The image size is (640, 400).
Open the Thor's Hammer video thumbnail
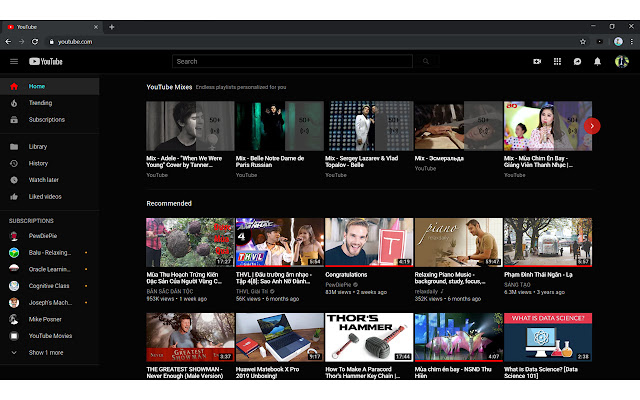pos(369,337)
